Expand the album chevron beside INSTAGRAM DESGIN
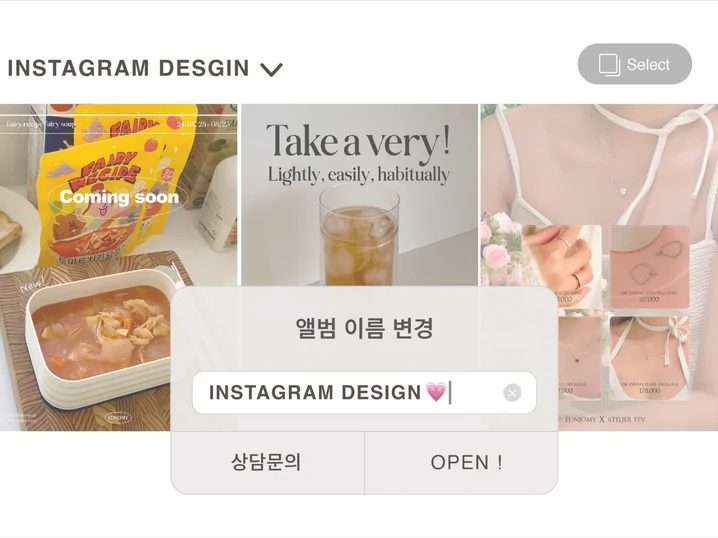 (272, 70)
